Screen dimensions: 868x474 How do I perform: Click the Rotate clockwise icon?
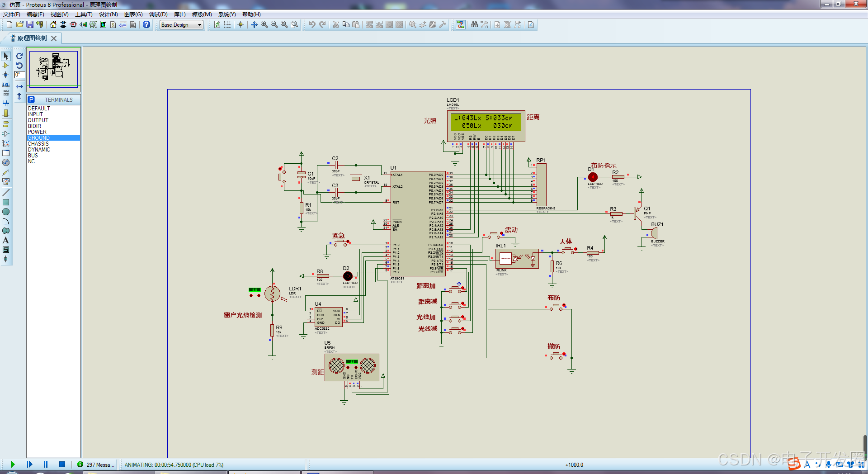coord(19,56)
